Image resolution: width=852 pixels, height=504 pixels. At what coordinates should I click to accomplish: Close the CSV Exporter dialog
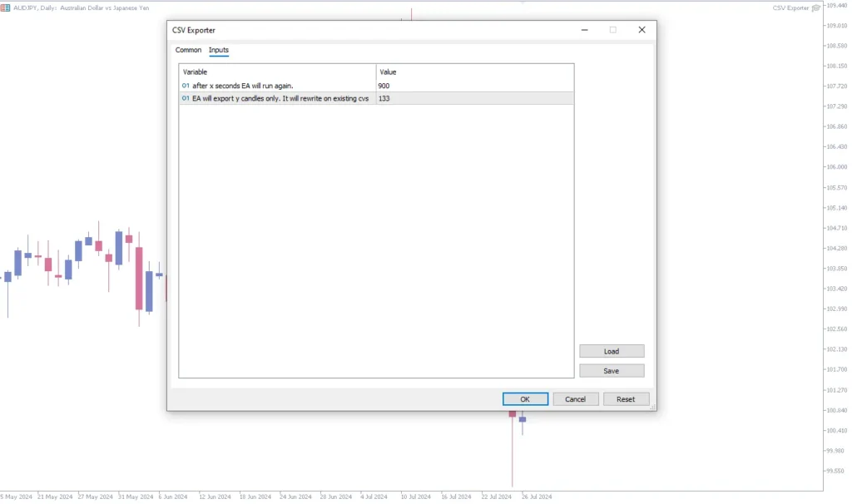click(x=641, y=30)
